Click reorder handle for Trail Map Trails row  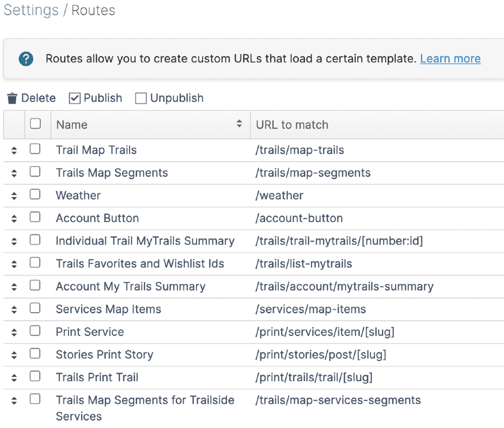click(x=14, y=150)
